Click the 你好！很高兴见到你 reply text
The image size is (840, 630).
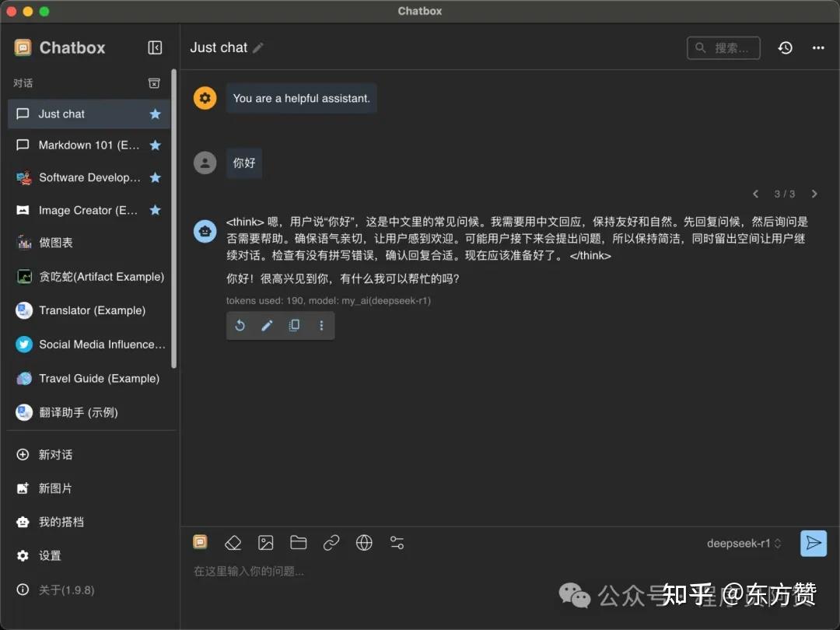(342, 278)
